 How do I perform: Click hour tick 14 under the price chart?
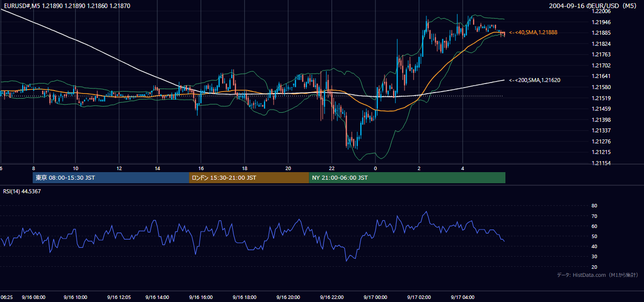[x=158, y=168]
